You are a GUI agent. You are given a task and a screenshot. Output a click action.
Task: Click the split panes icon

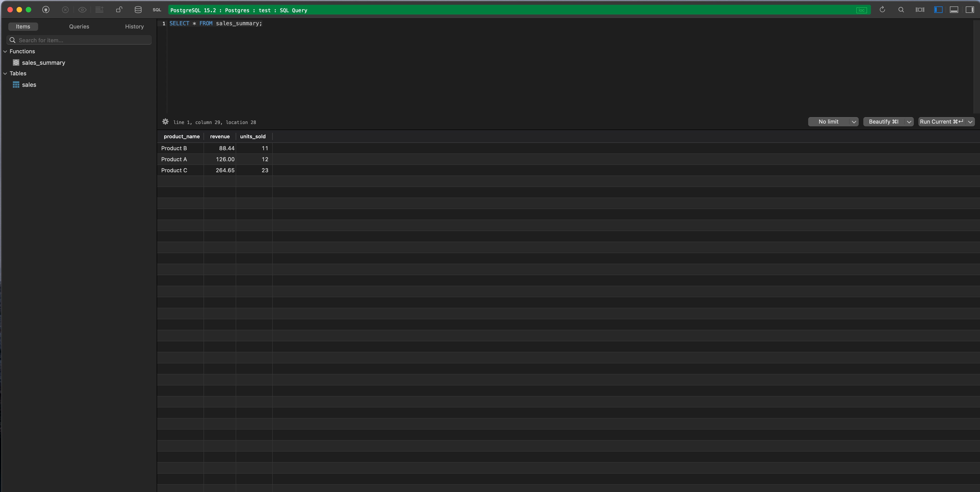[x=920, y=10]
